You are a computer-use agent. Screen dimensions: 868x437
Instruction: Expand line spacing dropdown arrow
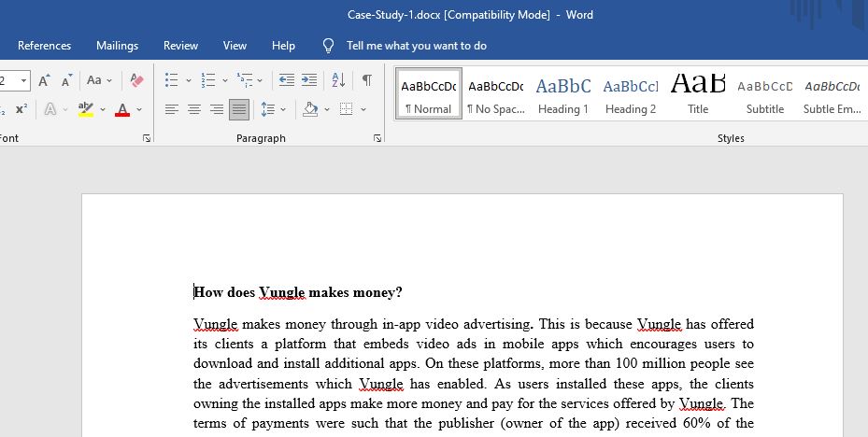(283, 109)
